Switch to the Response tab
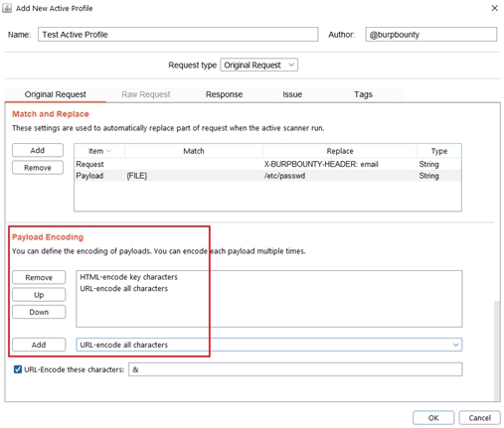 (x=224, y=94)
